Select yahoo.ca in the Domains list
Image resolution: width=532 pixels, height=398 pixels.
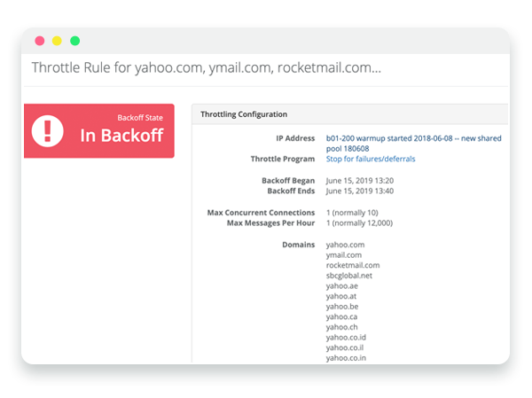point(341,316)
